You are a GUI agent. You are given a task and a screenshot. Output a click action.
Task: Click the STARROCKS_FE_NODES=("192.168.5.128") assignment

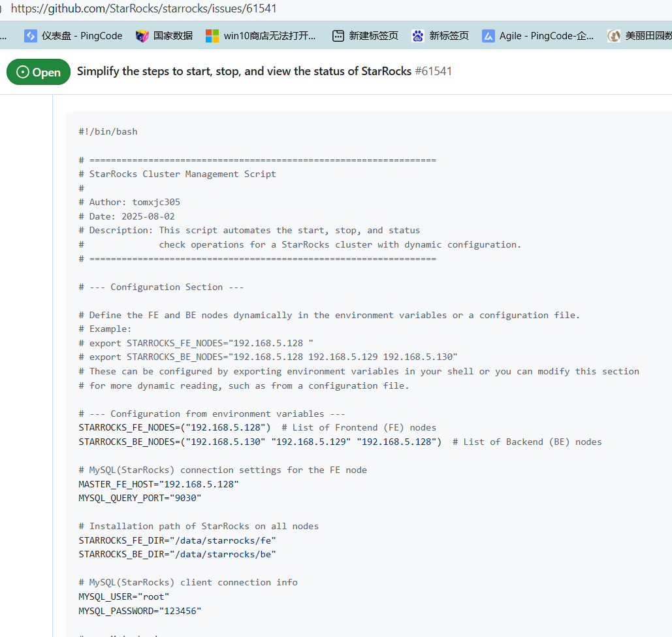click(174, 427)
